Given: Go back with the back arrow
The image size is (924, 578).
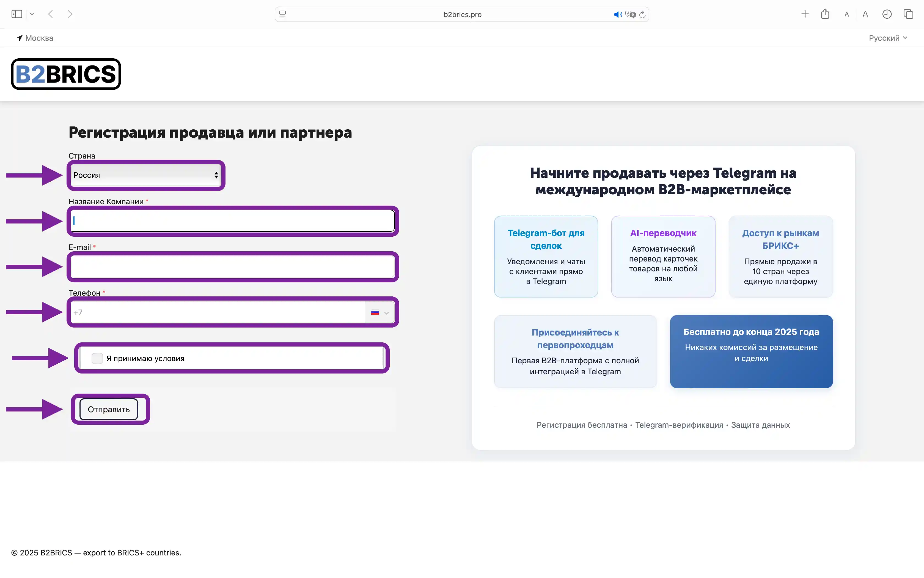Looking at the screenshot, I should point(50,14).
